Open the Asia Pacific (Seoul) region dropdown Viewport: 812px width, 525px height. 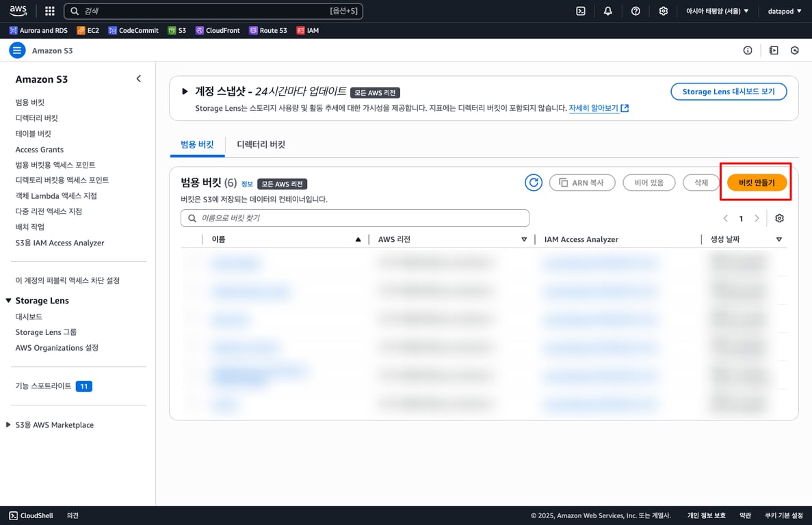click(x=717, y=11)
